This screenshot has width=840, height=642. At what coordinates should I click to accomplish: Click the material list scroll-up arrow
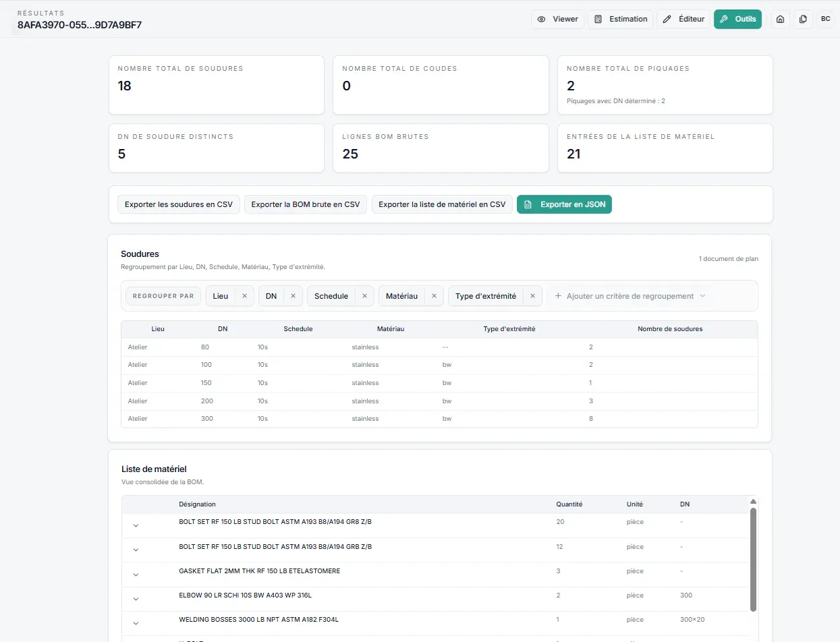tap(753, 502)
